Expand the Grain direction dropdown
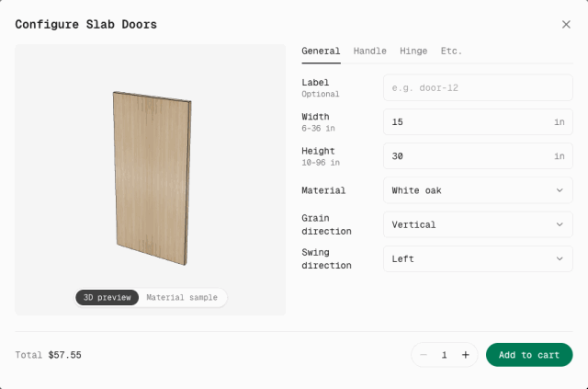The image size is (588, 389). pyautogui.click(x=478, y=224)
